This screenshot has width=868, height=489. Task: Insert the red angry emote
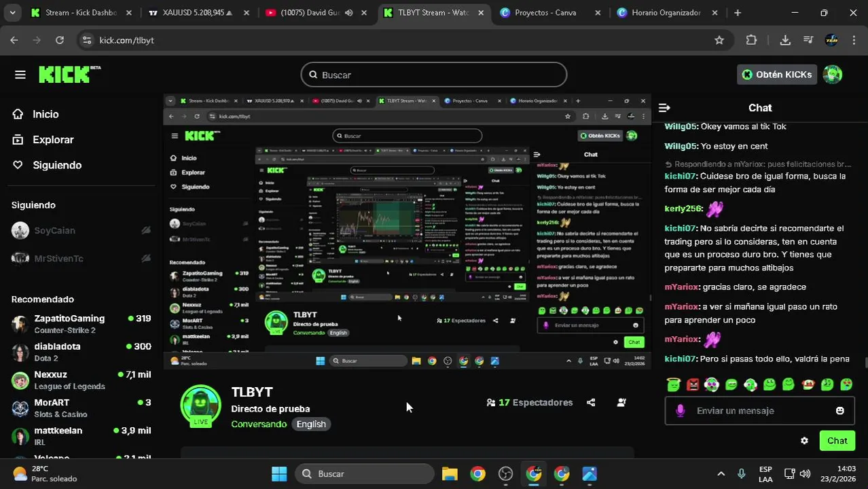692,384
